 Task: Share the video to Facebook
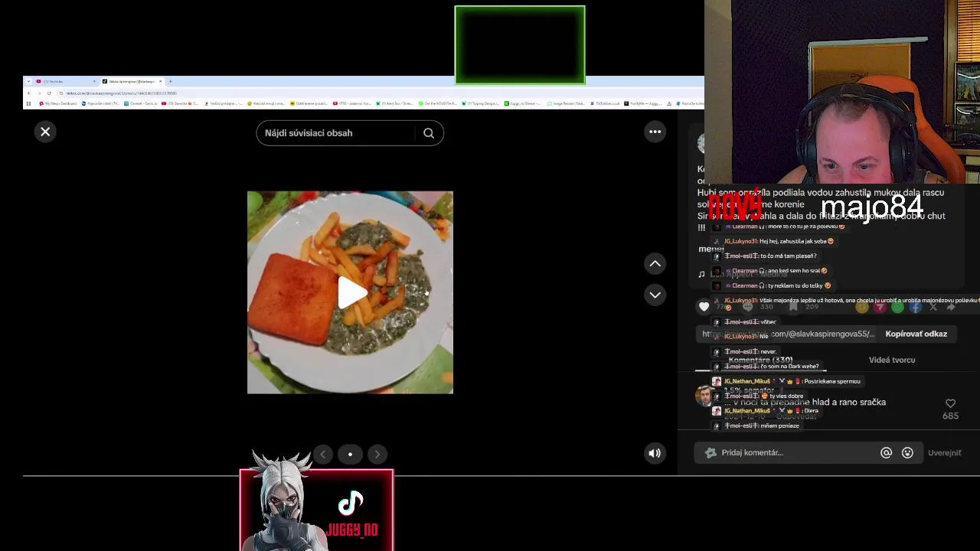(916, 308)
